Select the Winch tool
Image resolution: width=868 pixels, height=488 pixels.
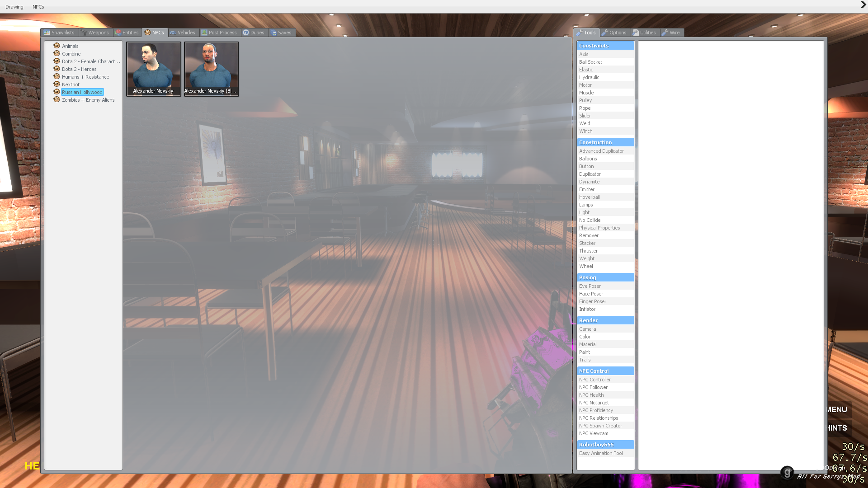coord(605,131)
